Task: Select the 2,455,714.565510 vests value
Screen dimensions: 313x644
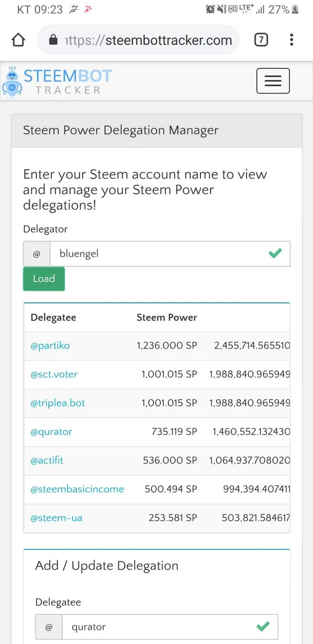Action: 252,346
